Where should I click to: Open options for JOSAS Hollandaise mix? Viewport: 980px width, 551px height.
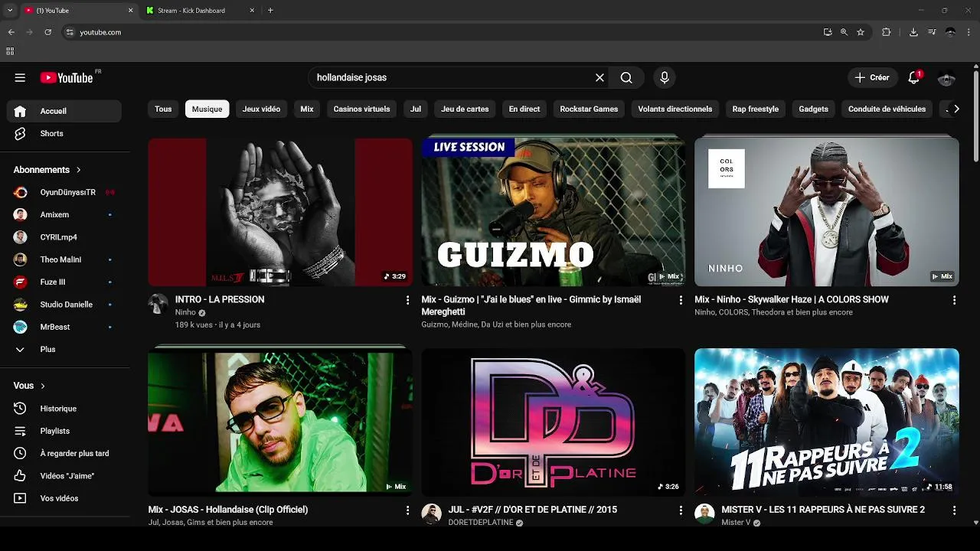point(407,510)
